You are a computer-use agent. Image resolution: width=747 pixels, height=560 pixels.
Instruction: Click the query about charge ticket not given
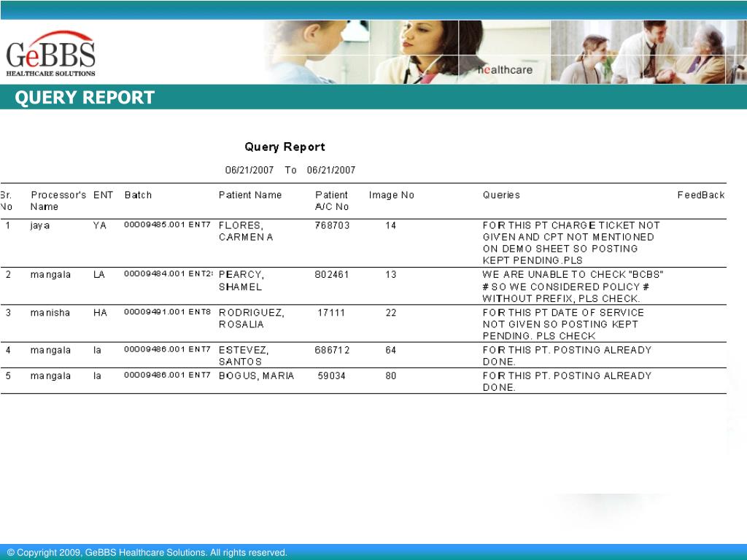click(571, 243)
